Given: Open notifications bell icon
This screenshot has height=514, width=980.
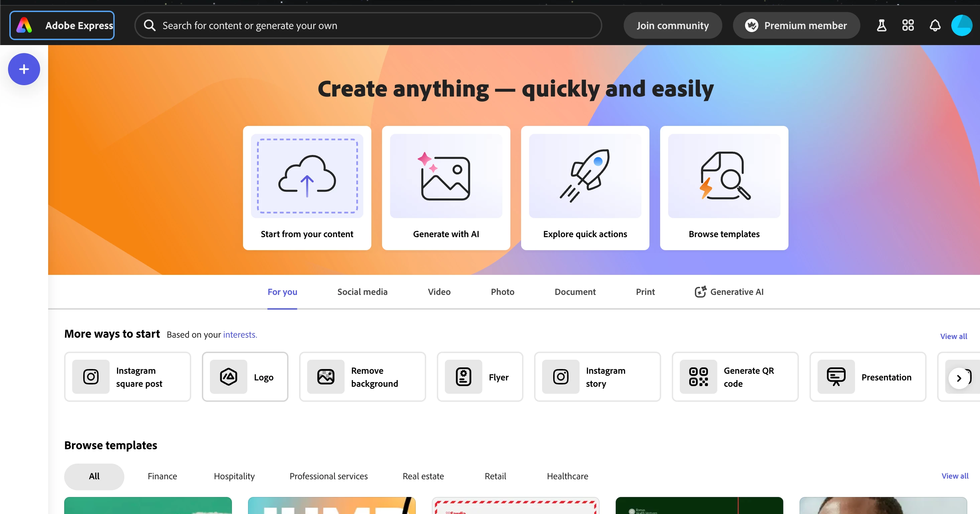Looking at the screenshot, I should 935,25.
